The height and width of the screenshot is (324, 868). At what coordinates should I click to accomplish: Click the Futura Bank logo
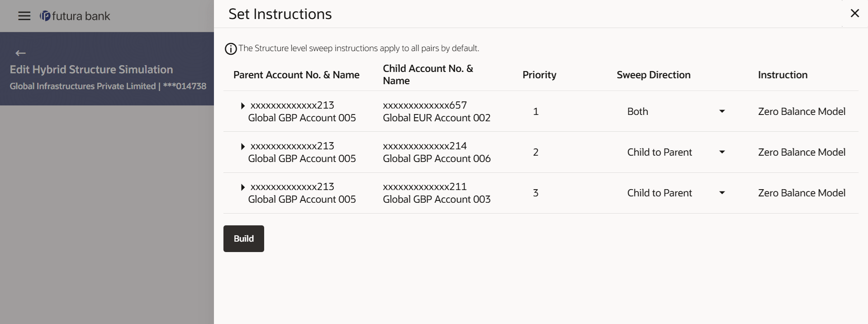[x=75, y=16]
